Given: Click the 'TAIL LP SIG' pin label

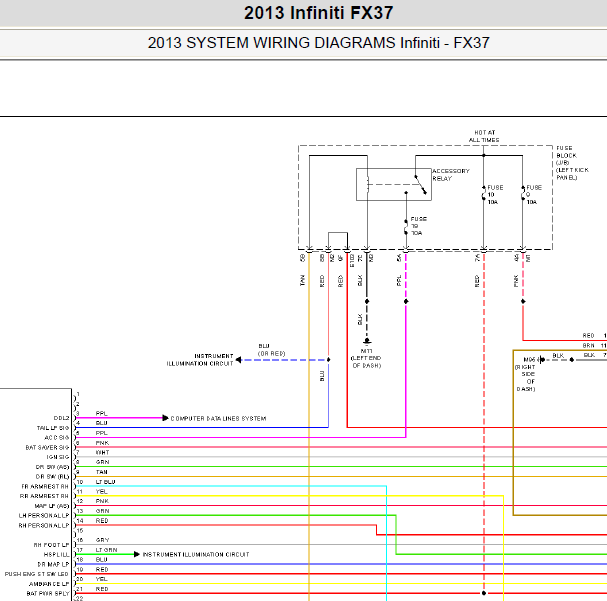Looking at the screenshot, I should click(53, 428).
